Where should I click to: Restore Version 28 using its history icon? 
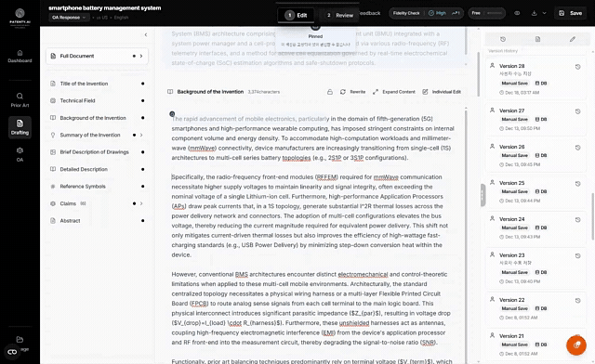577,67
